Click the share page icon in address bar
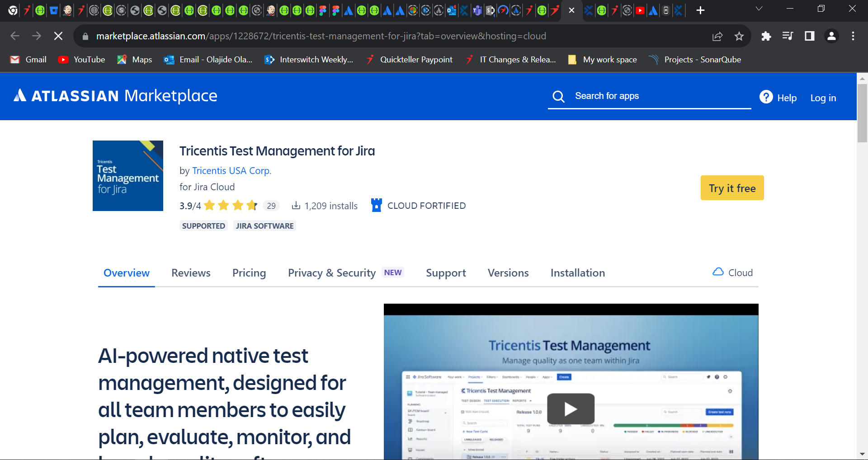This screenshot has height=460, width=868. click(x=717, y=36)
